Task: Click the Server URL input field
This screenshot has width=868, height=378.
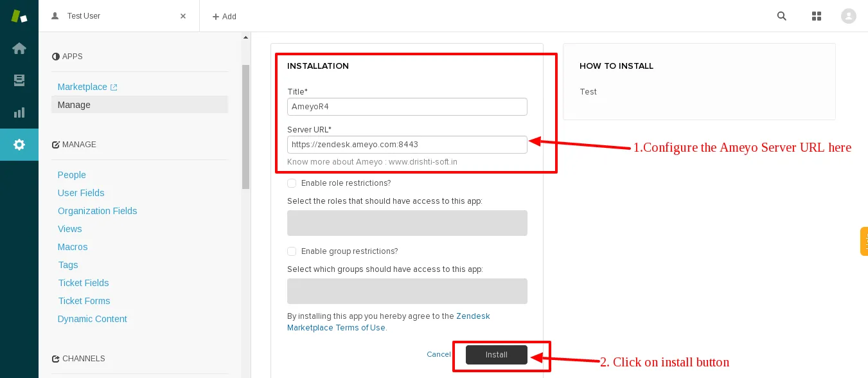Action: click(x=407, y=145)
